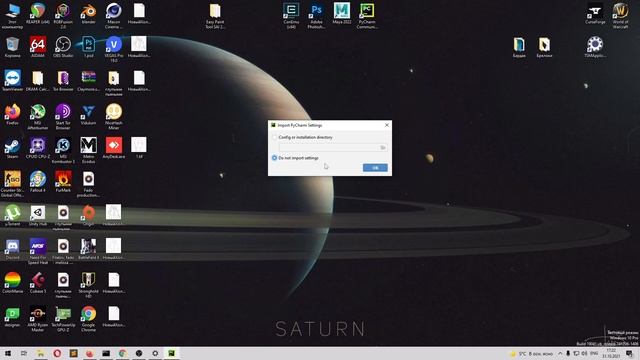Expand the hidden system tray icons arrow
The height and width of the screenshot is (360, 640).
560,353
